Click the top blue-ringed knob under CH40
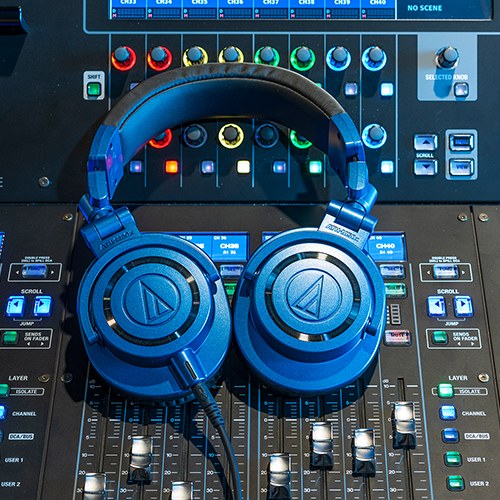 point(374,58)
